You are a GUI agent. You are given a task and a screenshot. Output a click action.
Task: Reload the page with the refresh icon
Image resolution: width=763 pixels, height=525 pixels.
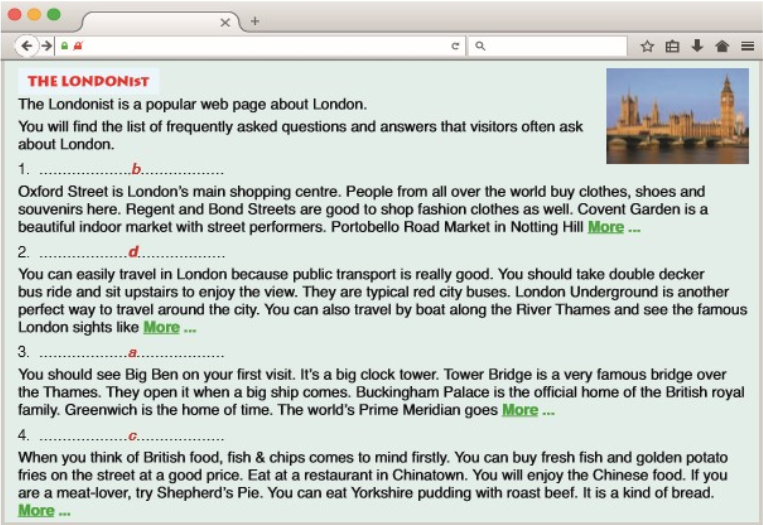tap(455, 46)
